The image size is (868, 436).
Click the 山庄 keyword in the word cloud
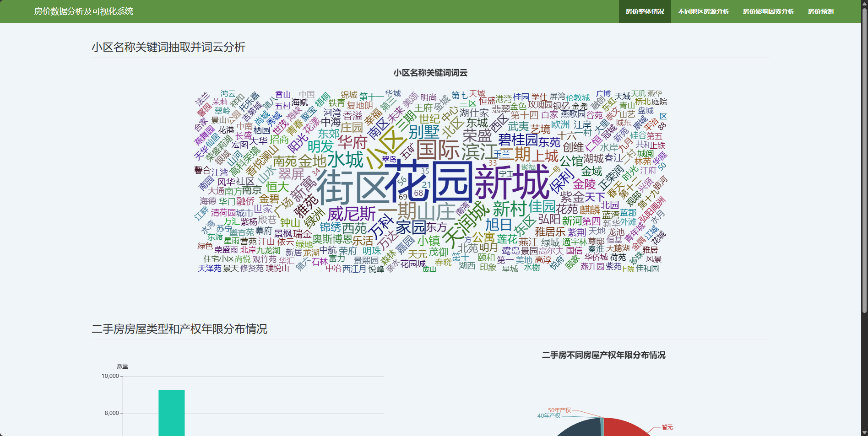tap(436, 212)
